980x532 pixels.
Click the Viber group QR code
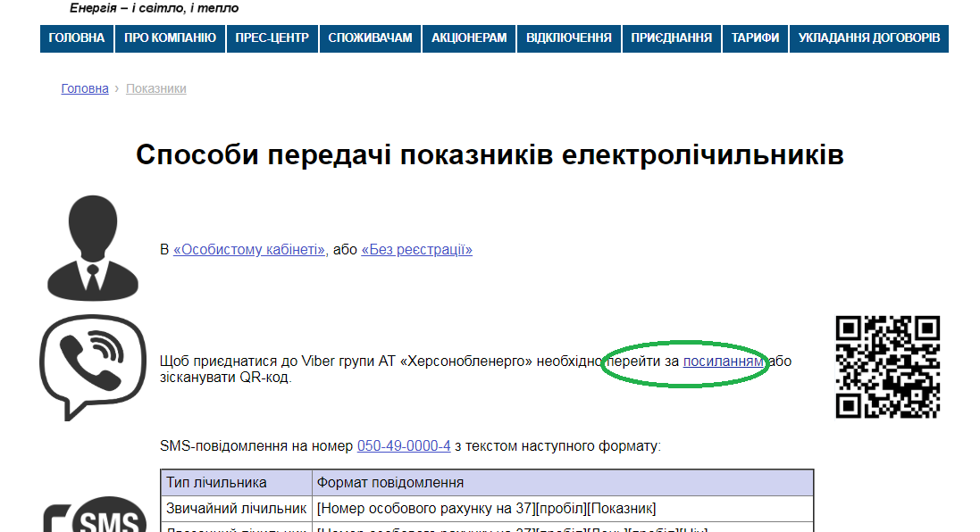pyautogui.click(x=887, y=367)
